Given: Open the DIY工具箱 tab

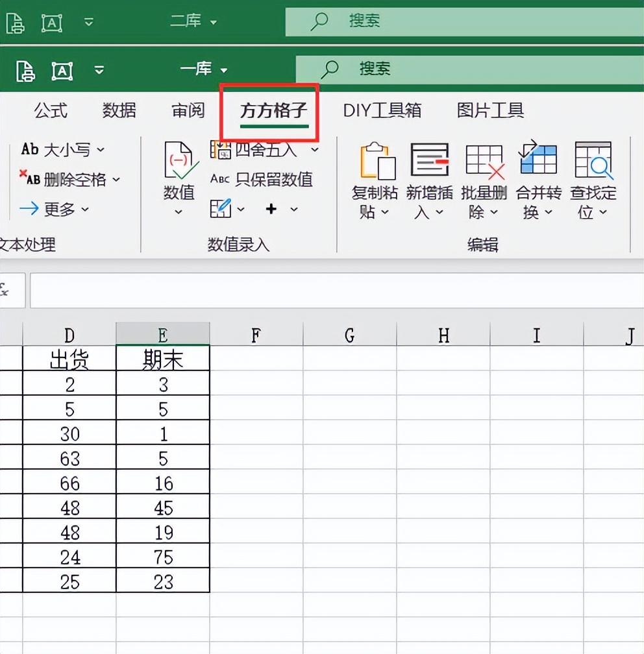Looking at the screenshot, I should [x=382, y=111].
